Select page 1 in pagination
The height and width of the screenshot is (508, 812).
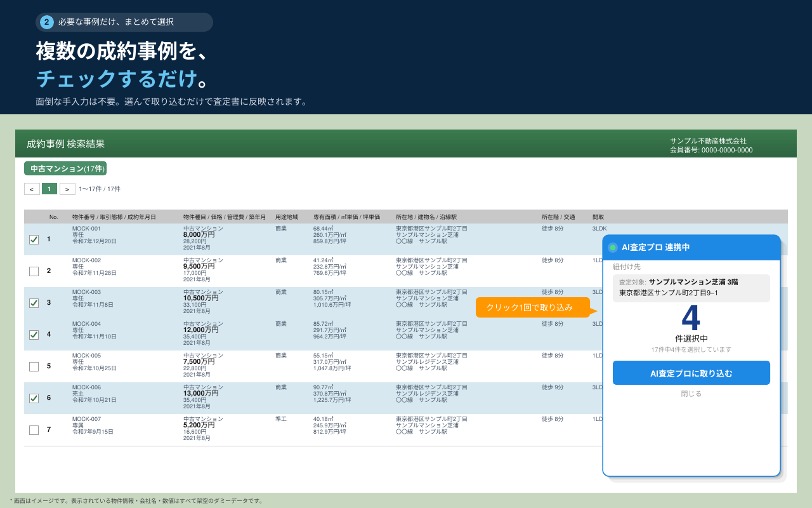[x=49, y=189]
